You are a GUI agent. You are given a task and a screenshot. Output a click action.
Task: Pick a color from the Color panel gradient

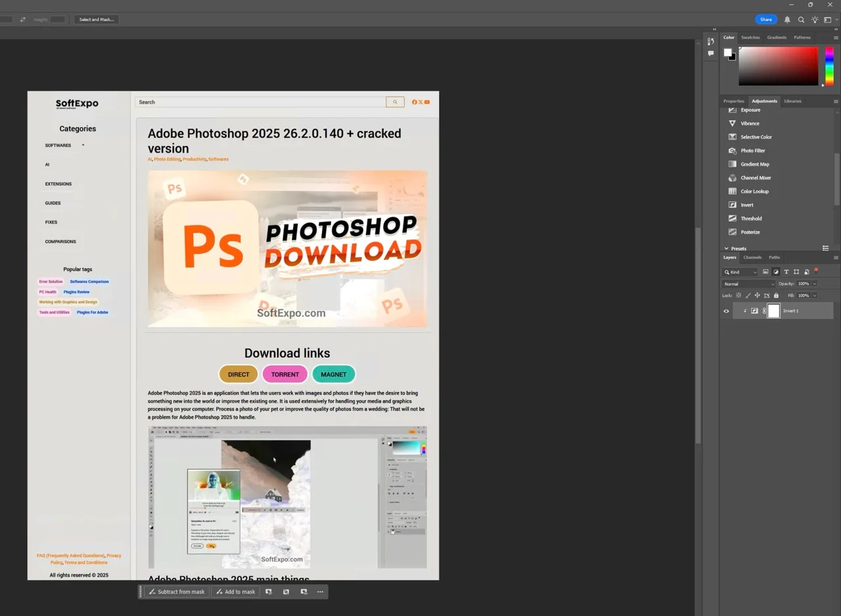779,66
